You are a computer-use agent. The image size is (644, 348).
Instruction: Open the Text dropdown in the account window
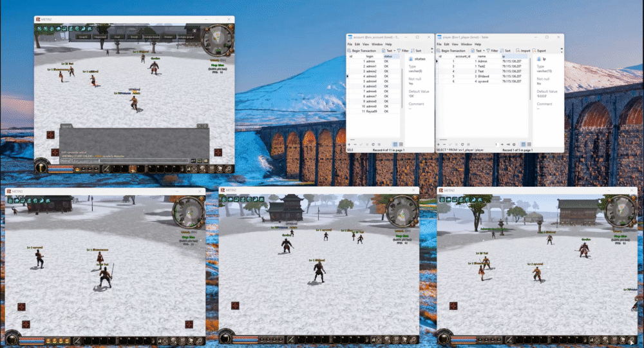point(388,50)
